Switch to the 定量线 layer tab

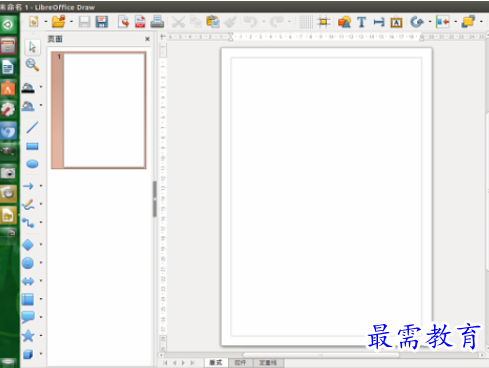point(268,362)
